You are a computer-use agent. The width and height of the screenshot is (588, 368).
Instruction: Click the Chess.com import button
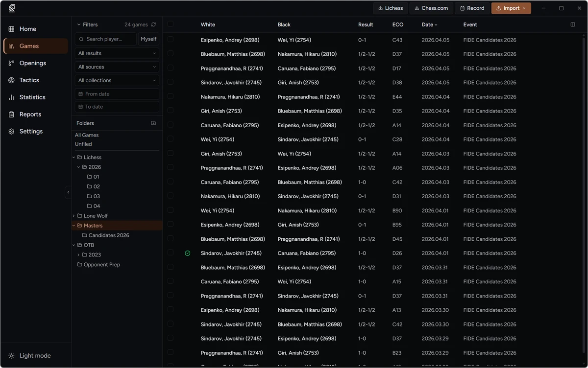431,8
